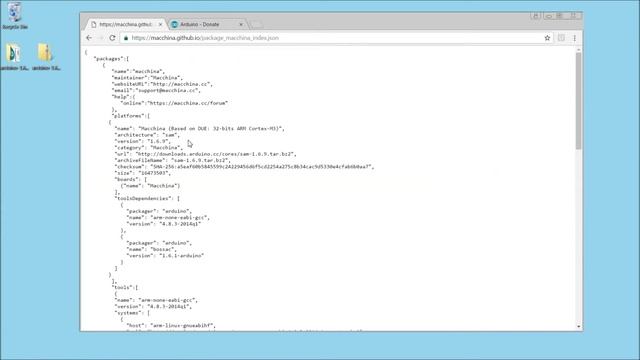640x360 pixels.
Task: Click the "architecture": "sam" line
Action: [147, 135]
